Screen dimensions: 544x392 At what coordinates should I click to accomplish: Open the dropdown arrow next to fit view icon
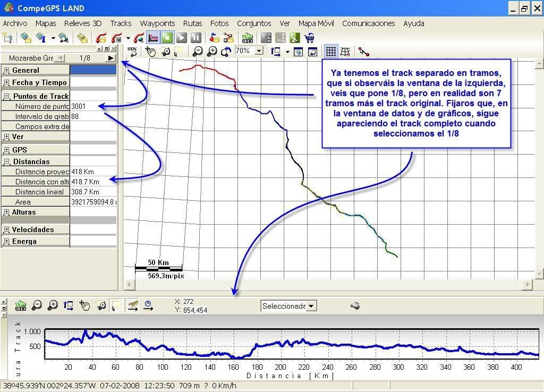point(287,52)
